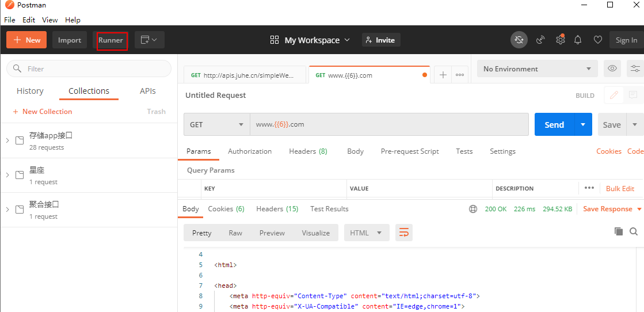The width and height of the screenshot is (644, 312).
Task: Select the 星座 collection folder icon
Action: pyautogui.click(x=20, y=175)
